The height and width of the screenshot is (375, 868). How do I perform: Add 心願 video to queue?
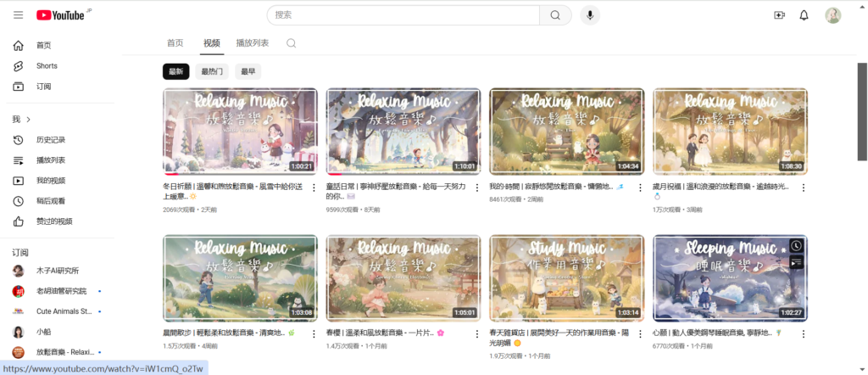pyautogui.click(x=795, y=262)
